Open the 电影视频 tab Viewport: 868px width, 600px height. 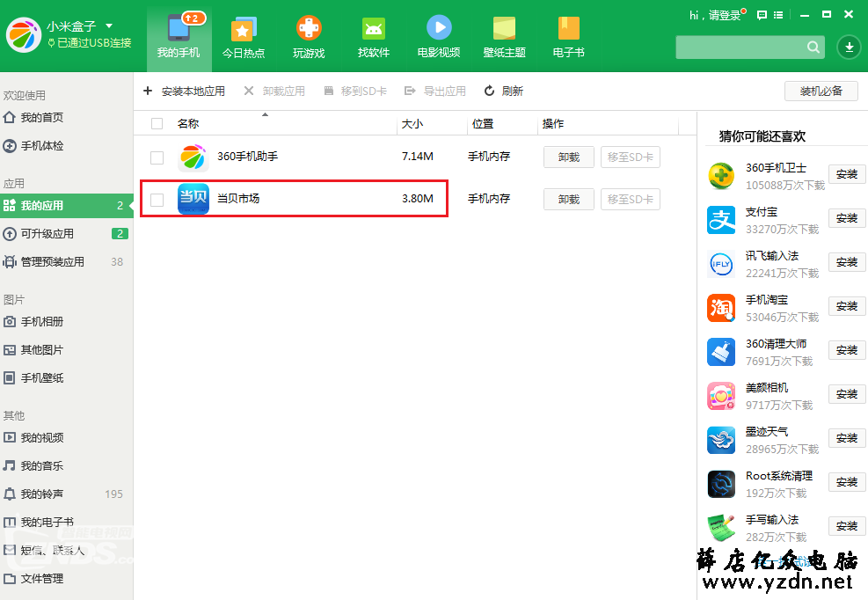click(439, 37)
